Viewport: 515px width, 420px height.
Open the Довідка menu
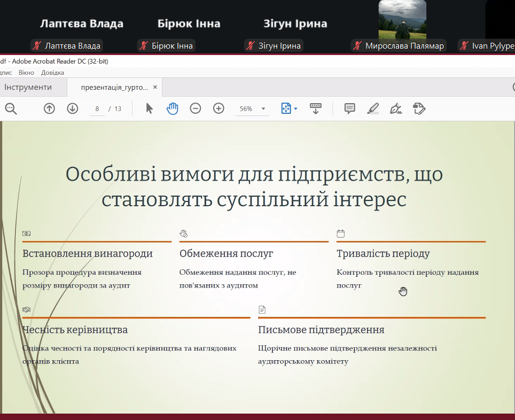[x=52, y=73]
